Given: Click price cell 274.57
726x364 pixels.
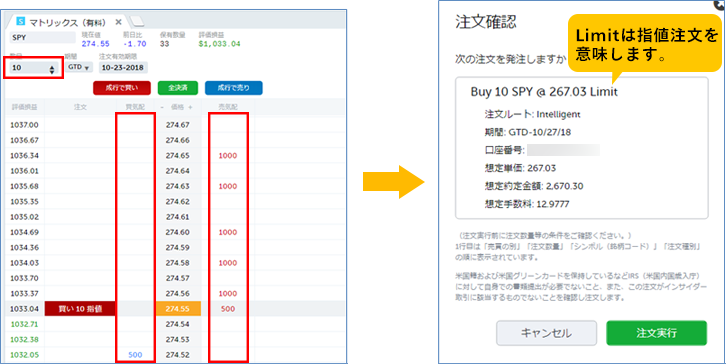Looking at the screenshot, I should [x=178, y=278].
